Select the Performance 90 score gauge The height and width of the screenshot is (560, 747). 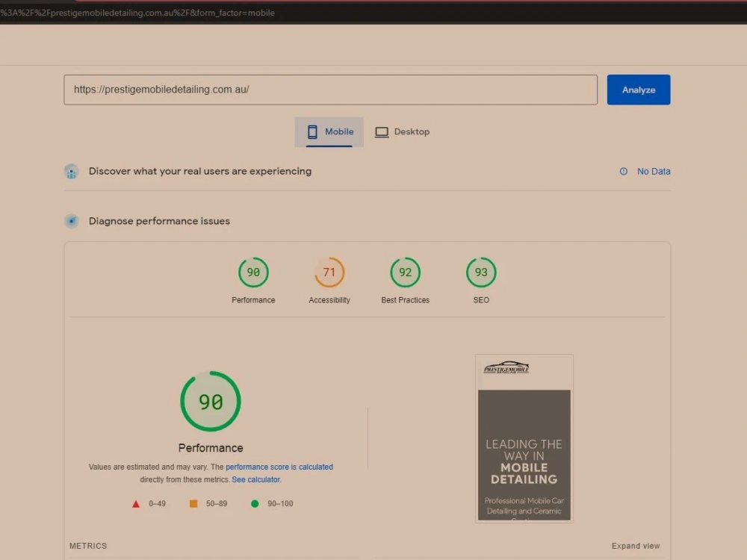pyautogui.click(x=253, y=273)
